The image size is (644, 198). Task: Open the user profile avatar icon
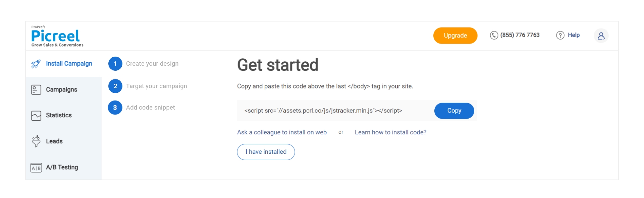601,36
